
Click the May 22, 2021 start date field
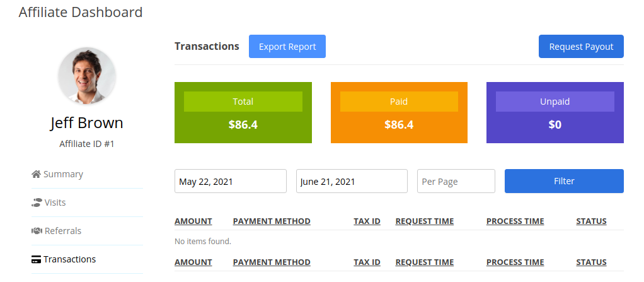(231, 181)
